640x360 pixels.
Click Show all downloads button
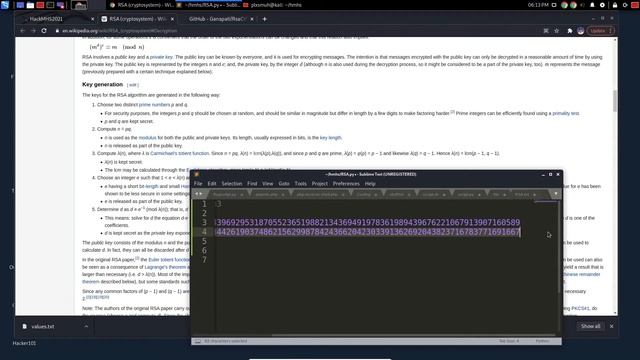click(x=590, y=326)
